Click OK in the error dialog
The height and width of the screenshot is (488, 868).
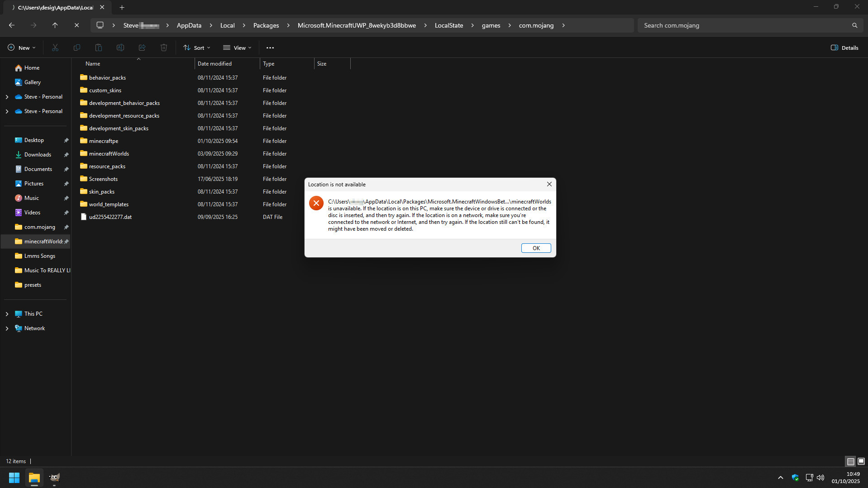[536, 248]
